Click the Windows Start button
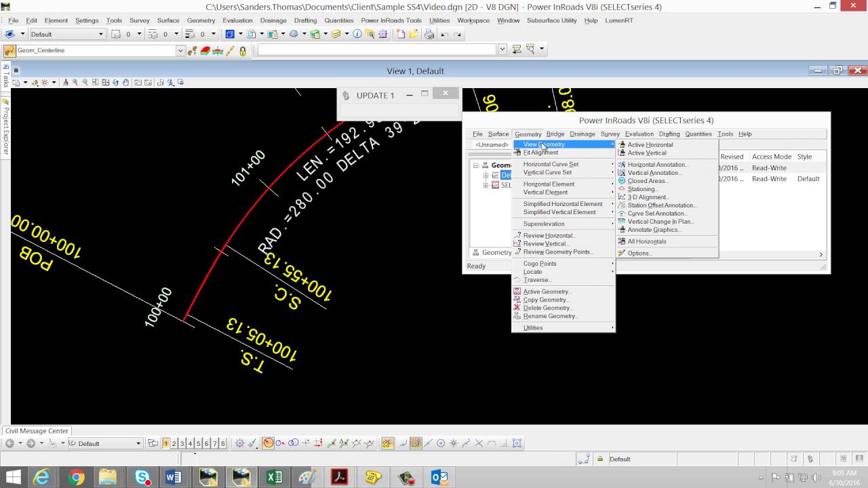 click(x=13, y=477)
